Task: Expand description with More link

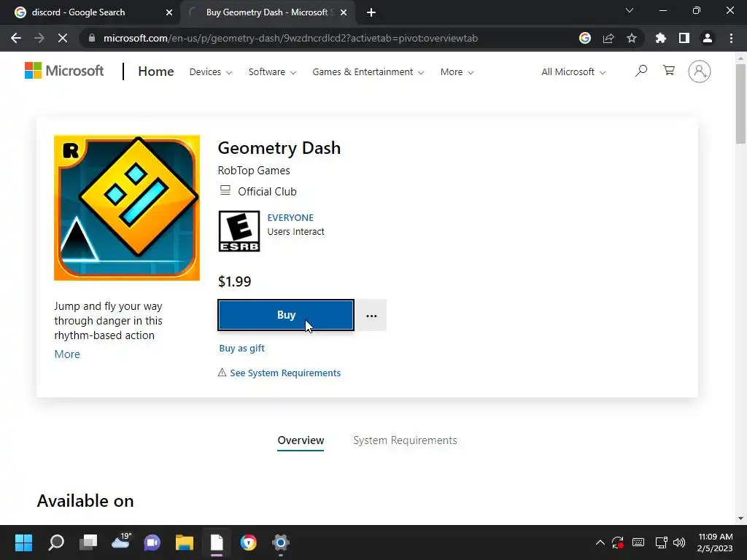Action: (x=67, y=354)
